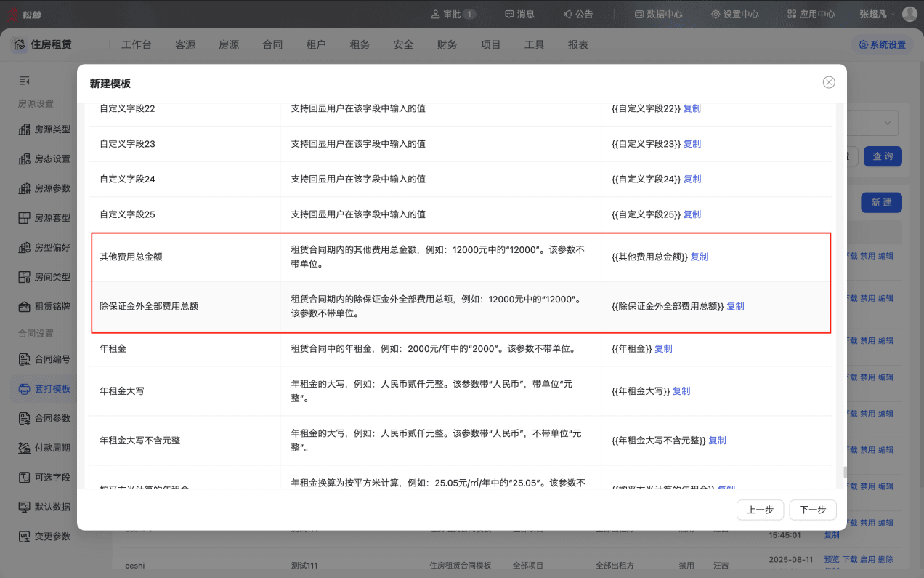Image resolution: width=924 pixels, height=578 pixels.
Task: Open 公告 announcements in top bar
Action: click(578, 14)
